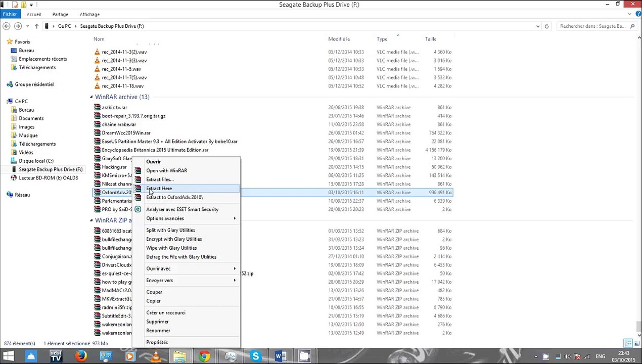Launch Firefox from the taskbar
Image resolution: width=642 pixels, height=364 pixels.
pyautogui.click(x=81, y=356)
